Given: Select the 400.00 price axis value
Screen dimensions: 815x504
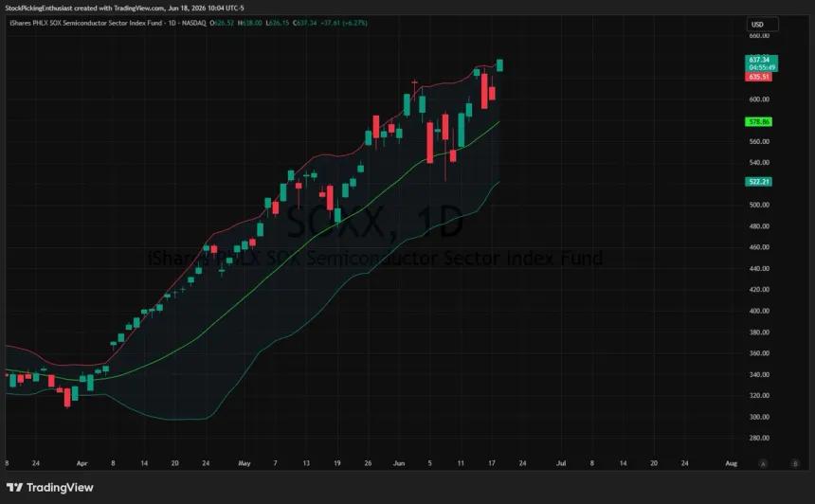Looking at the screenshot, I should (x=759, y=311).
